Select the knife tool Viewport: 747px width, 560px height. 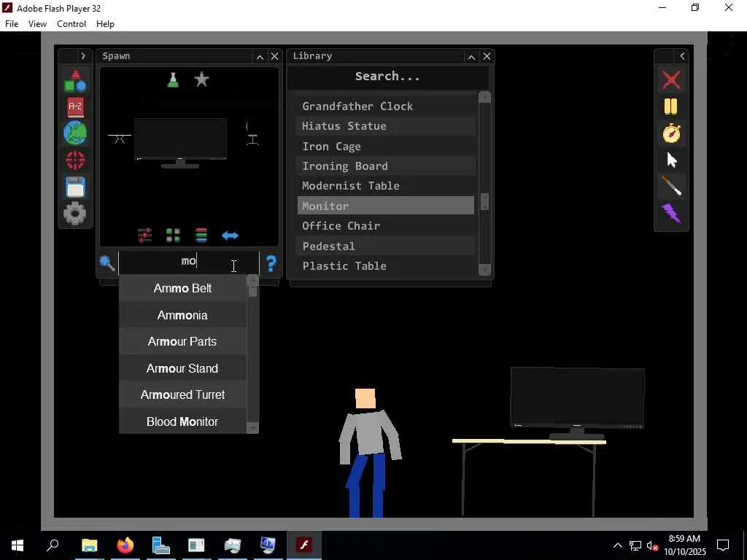[671, 187]
